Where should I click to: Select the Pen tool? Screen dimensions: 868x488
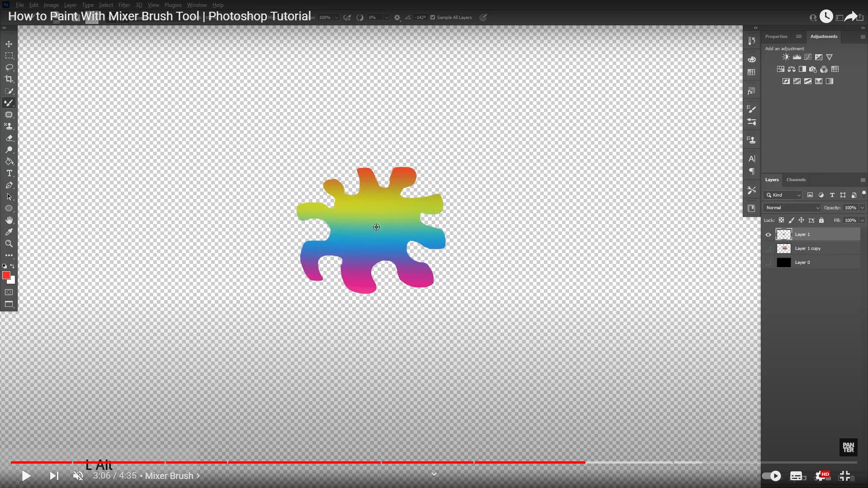click(x=9, y=185)
